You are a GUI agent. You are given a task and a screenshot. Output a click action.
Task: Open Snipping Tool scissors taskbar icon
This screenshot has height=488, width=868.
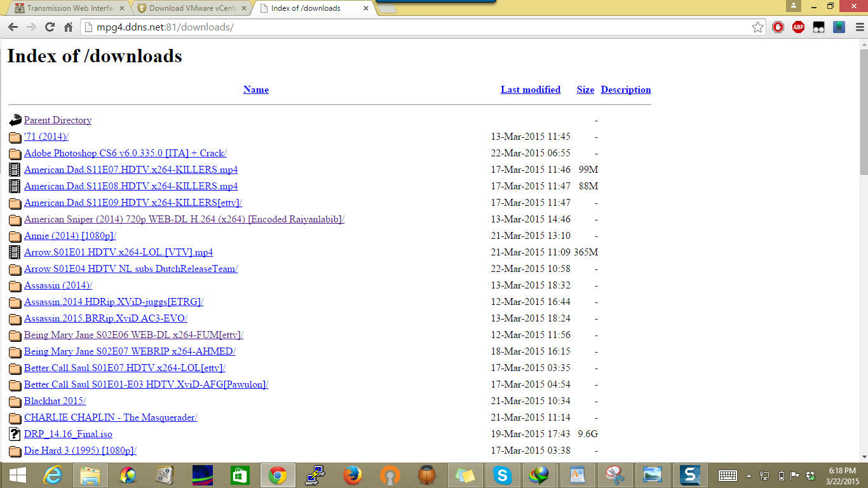pyautogui.click(x=614, y=475)
